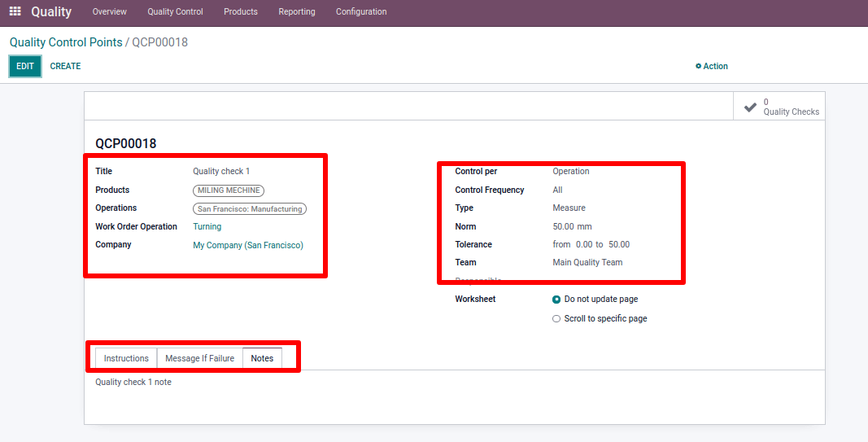Click the MILING MECHINE product tag
Screen dimensions: 868x442
point(229,190)
